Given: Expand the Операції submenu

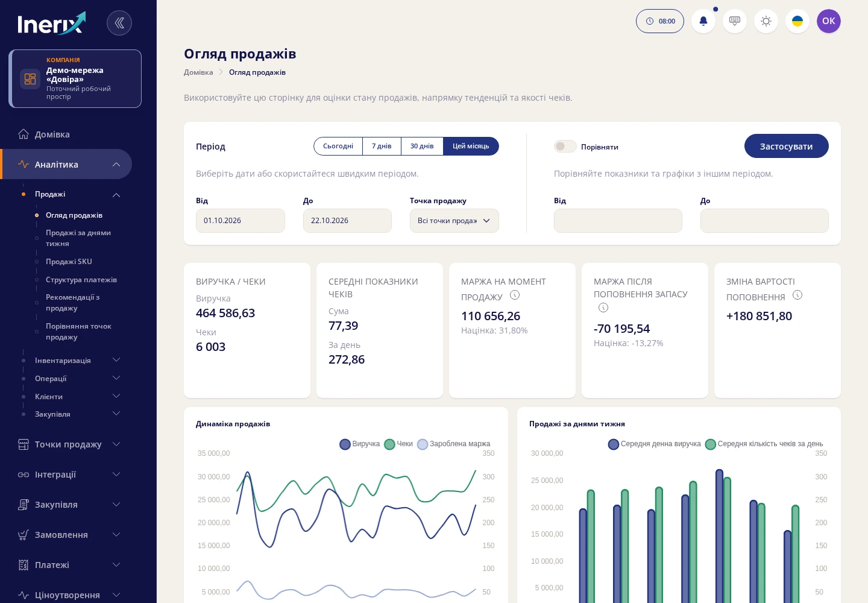Looking at the screenshot, I should [x=116, y=378].
